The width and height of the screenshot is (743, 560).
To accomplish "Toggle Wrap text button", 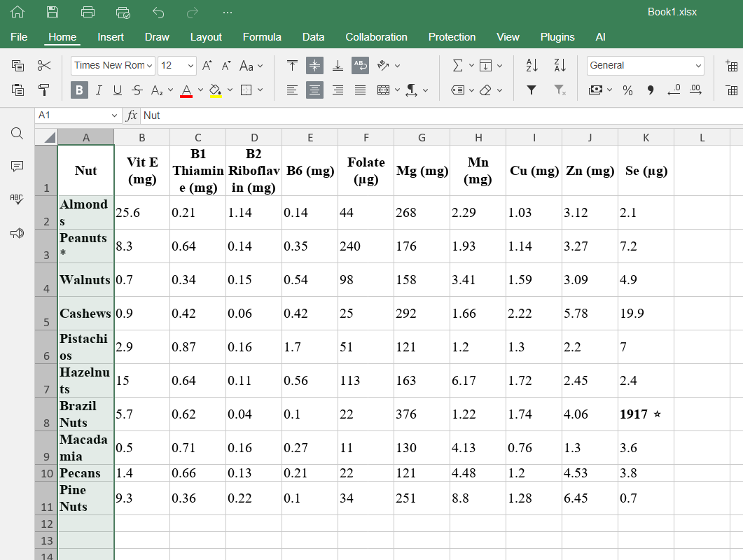I will click(x=360, y=66).
